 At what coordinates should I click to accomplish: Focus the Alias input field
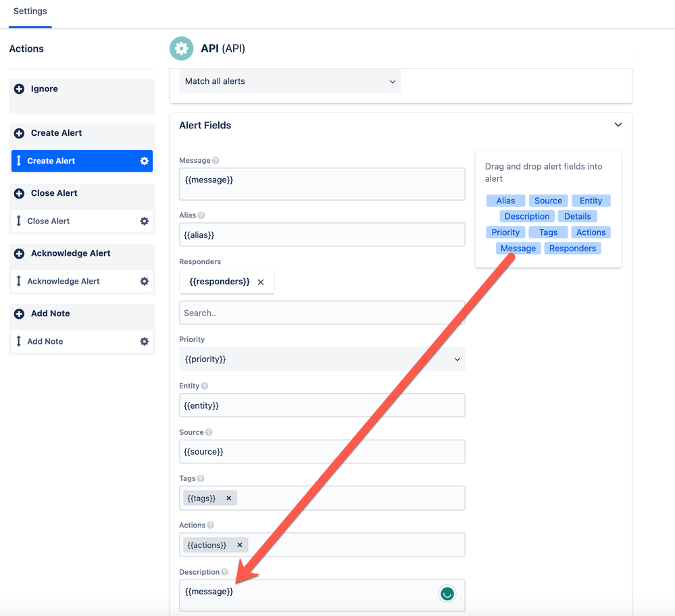click(x=322, y=235)
